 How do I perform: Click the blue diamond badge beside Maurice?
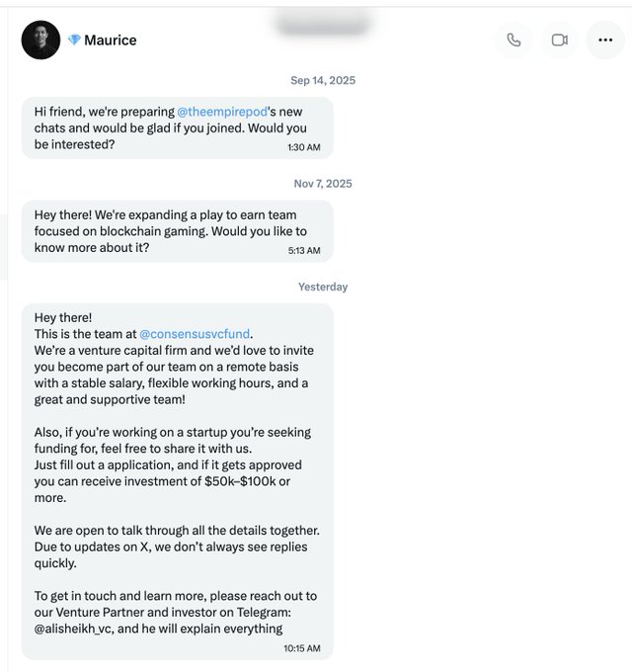point(74,41)
